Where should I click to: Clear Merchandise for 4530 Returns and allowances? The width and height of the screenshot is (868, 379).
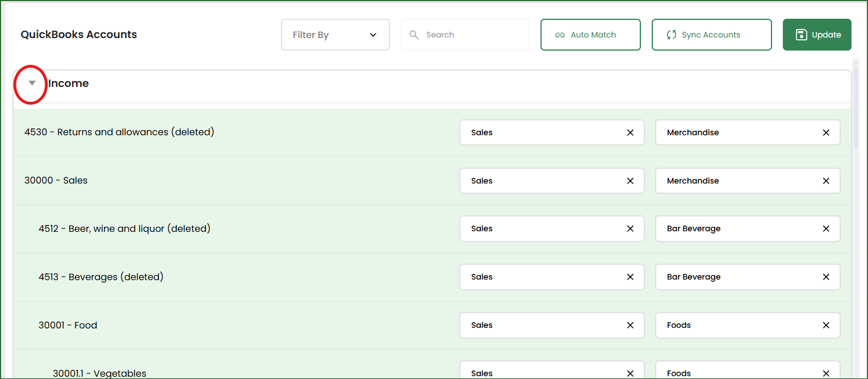[826, 132]
